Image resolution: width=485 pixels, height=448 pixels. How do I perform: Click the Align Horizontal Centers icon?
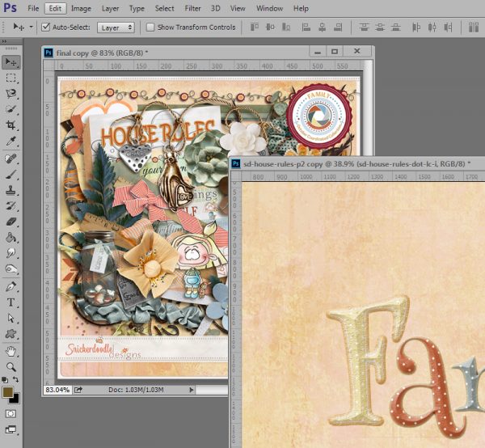(322, 27)
